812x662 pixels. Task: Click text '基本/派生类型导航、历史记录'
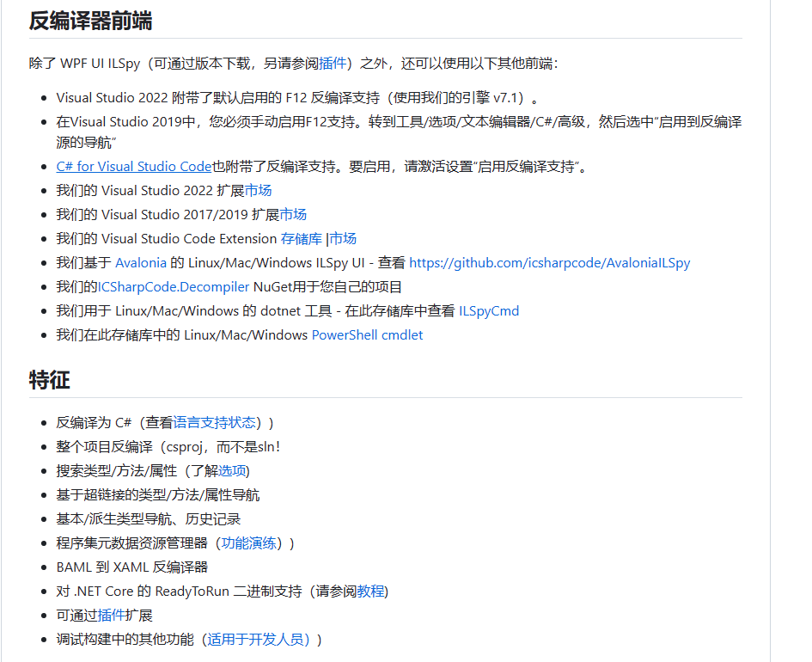[x=149, y=519]
